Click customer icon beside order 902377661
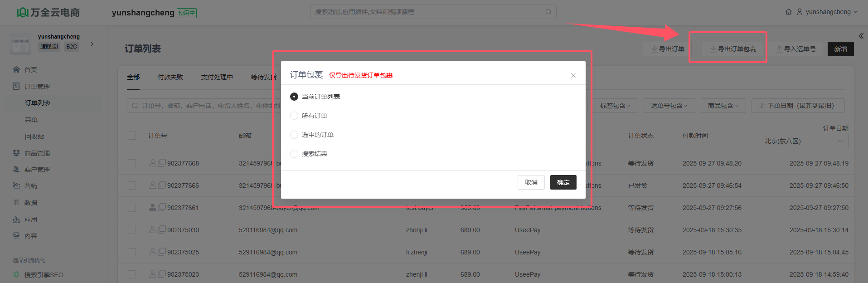This screenshot has width=868, height=283. [x=153, y=207]
